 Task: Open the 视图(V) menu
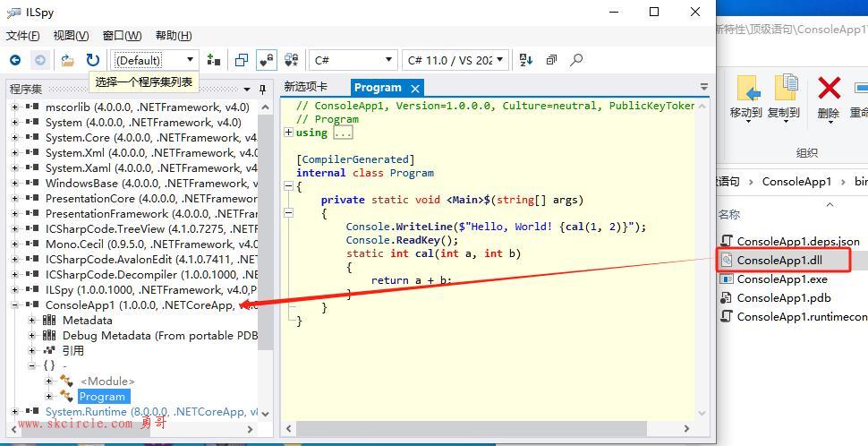coord(71,36)
